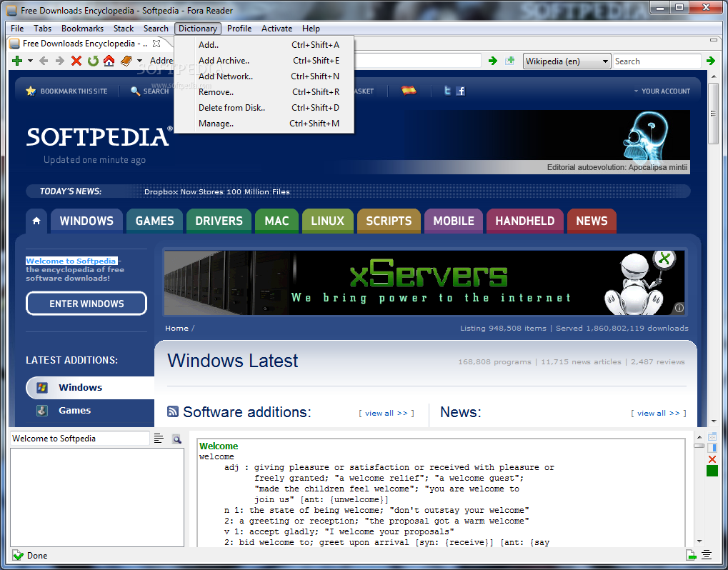Screen dimensions: 728x570
Task: Open the MOBILE category tab
Action: [454, 221]
